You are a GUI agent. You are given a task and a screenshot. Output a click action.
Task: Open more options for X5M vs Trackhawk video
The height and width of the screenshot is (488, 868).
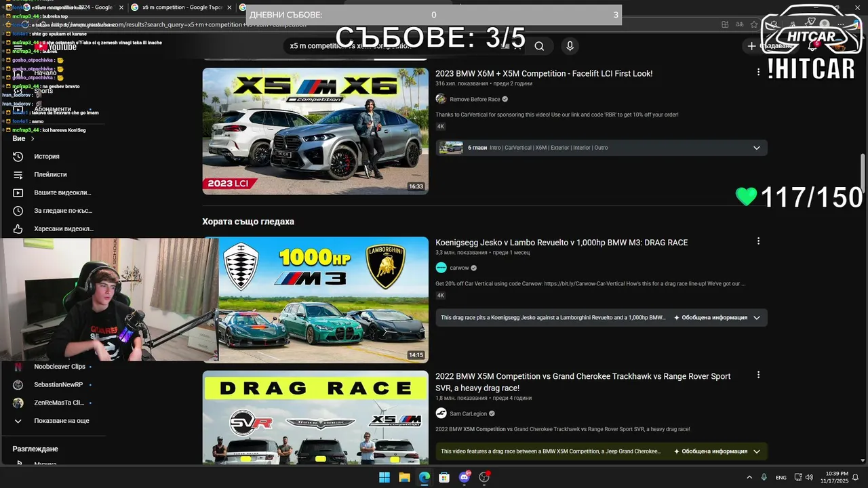[x=758, y=375]
